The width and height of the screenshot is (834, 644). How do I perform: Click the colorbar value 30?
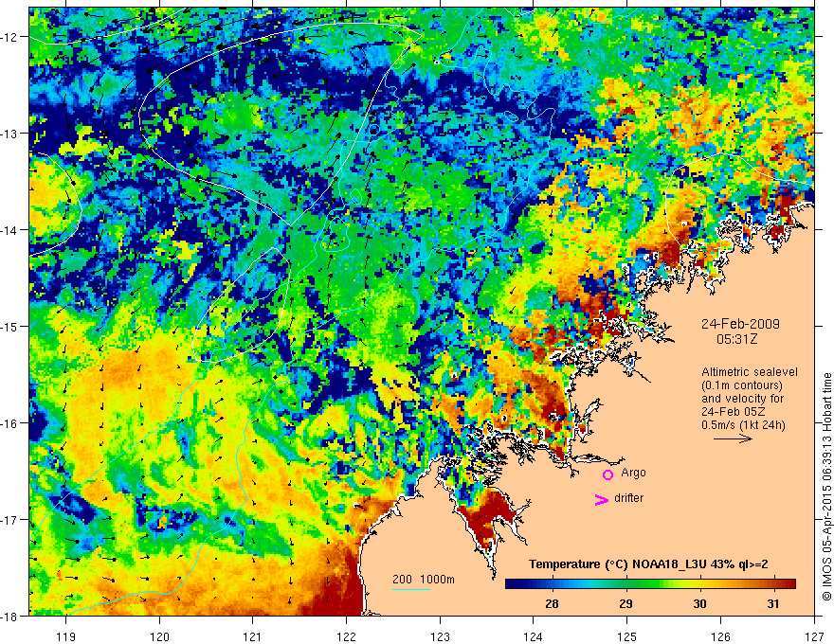click(700, 603)
